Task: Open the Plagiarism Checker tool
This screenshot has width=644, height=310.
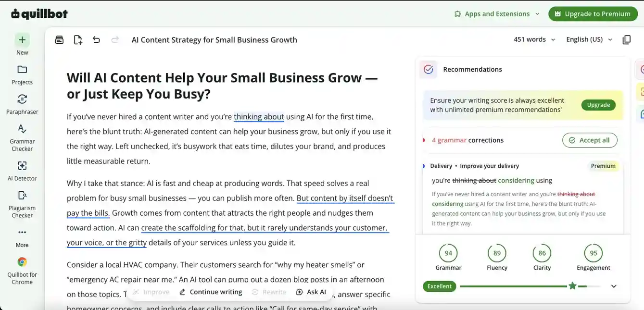Action: [x=22, y=204]
